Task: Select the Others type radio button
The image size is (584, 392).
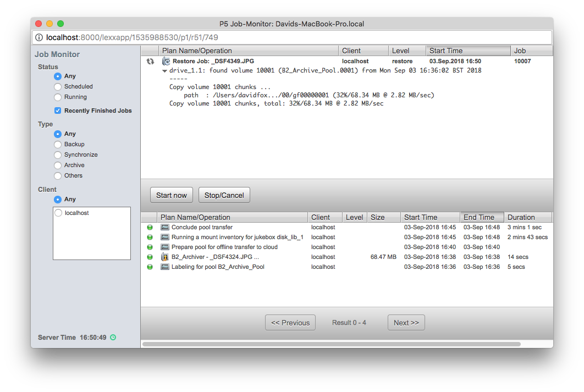Action: [x=57, y=176]
